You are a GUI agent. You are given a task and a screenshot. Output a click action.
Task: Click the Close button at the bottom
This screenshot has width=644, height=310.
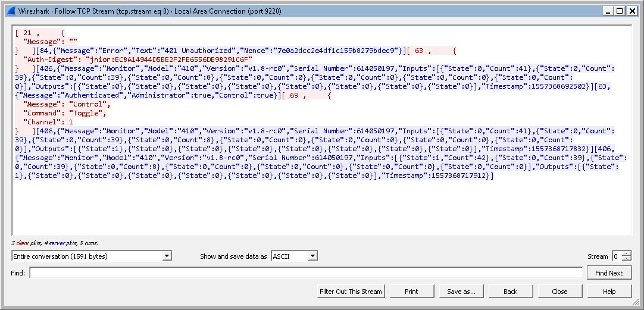pos(560,292)
